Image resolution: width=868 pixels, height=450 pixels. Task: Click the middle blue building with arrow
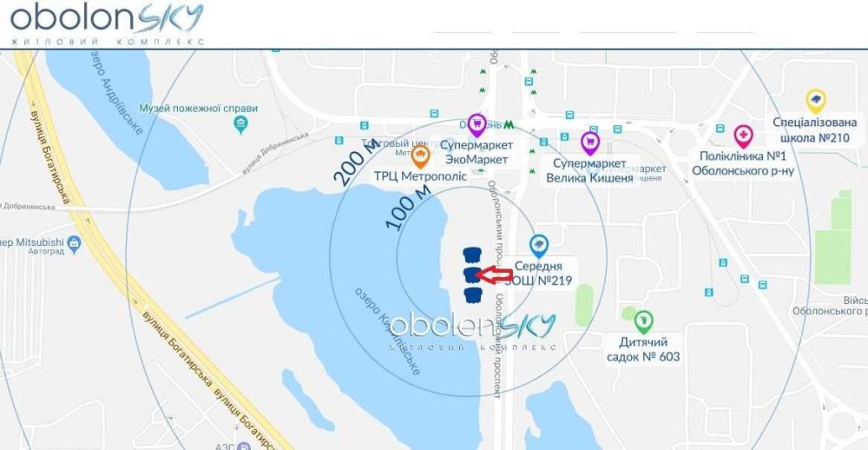471,275
